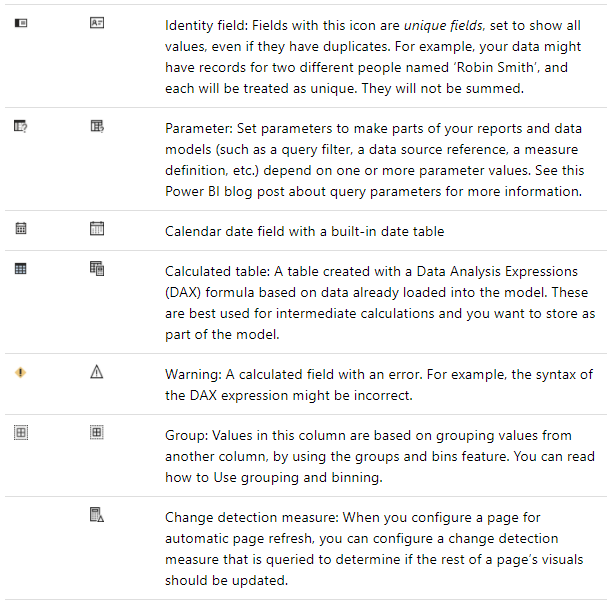Select the new Calendar date field icon

pyautogui.click(x=97, y=228)
